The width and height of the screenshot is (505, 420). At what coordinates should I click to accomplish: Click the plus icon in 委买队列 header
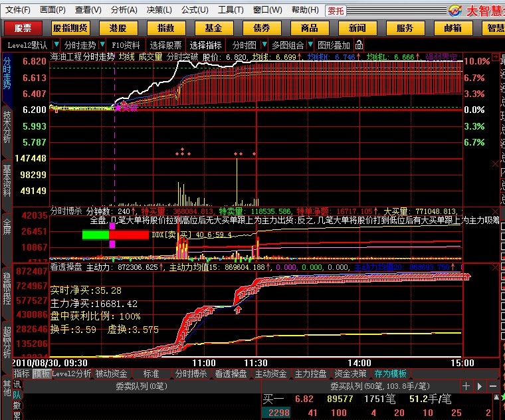coord(466,386)
